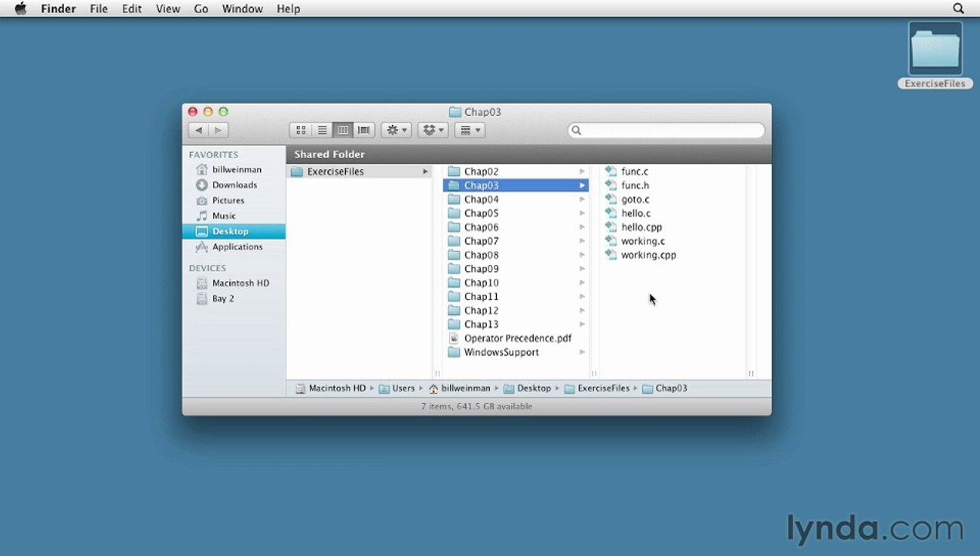Click the func.h file icon

click(611, 185)
